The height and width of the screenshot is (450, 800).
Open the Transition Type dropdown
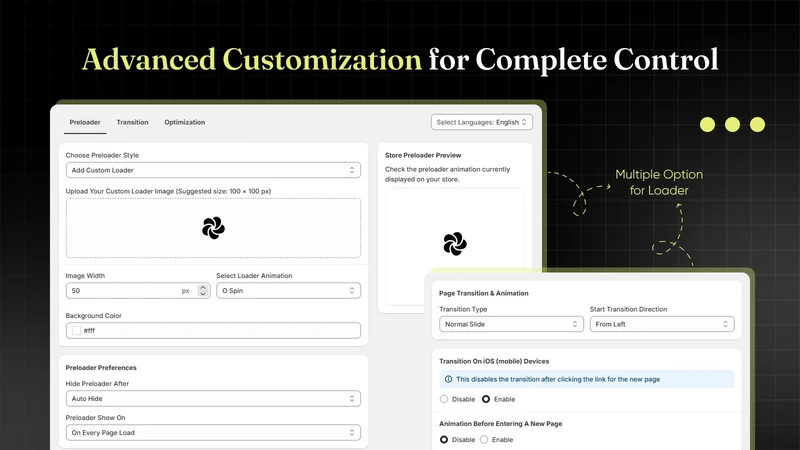click(x=510, y=324)
